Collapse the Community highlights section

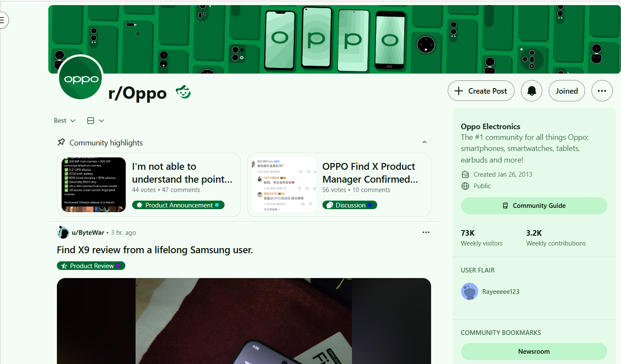(424, 142)
